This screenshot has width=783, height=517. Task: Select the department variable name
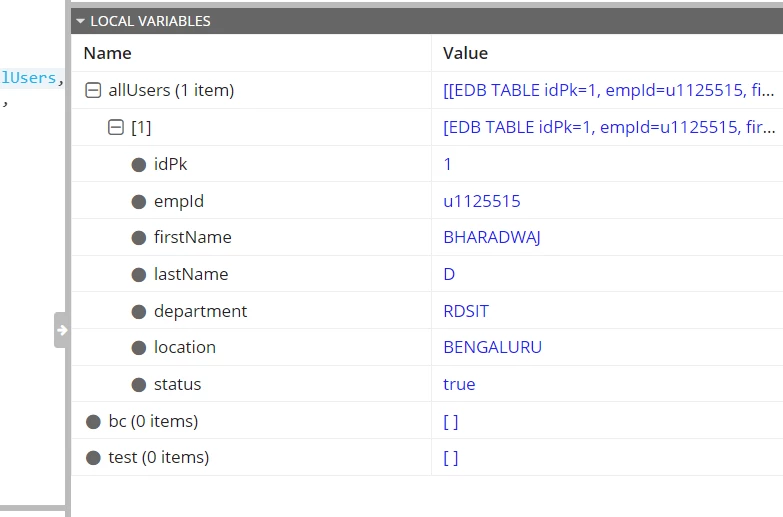200,311
